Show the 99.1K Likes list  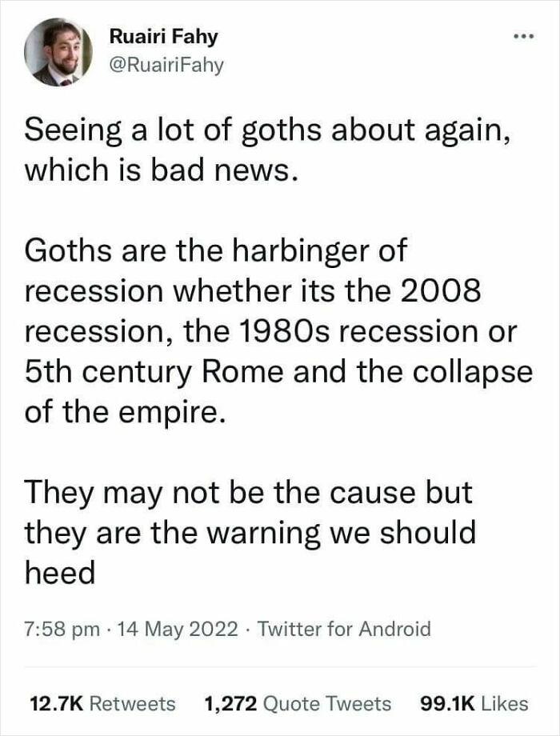474,703
